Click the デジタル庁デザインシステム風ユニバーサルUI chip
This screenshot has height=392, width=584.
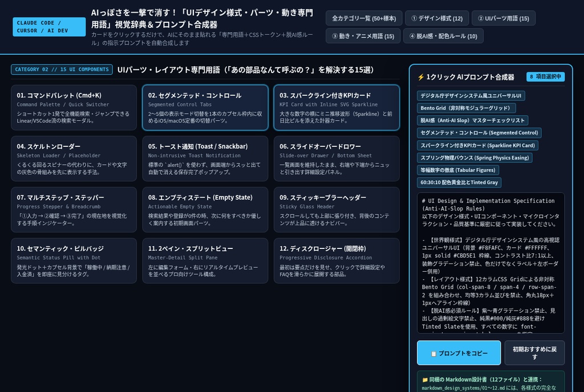(471, 96)
